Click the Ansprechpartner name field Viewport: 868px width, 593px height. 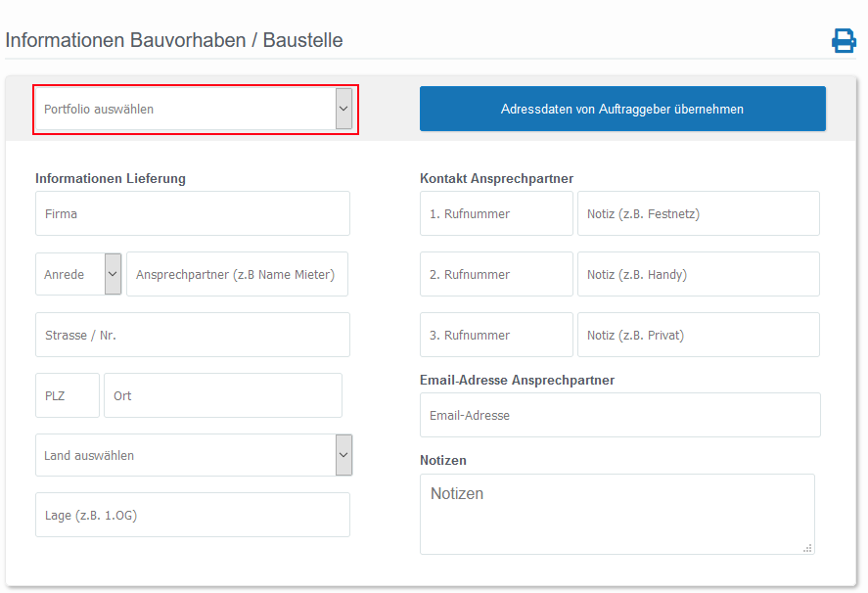[238, 274]
